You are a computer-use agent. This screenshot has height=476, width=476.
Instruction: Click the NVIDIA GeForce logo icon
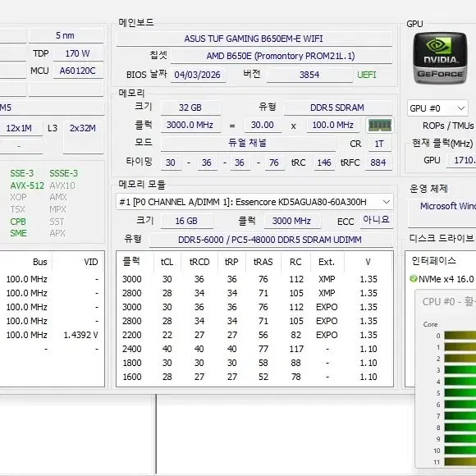[440, 58]
